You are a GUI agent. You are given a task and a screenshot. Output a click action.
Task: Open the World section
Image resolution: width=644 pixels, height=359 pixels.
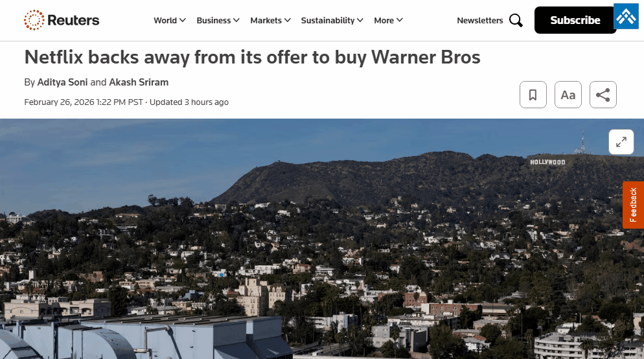tap(165, 20)
